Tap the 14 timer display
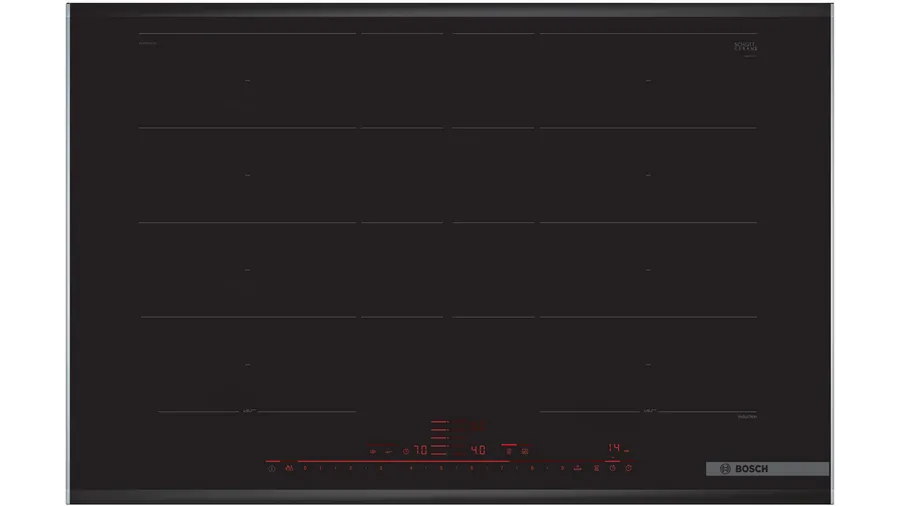900x506 pixels. (x=616, y=449)
